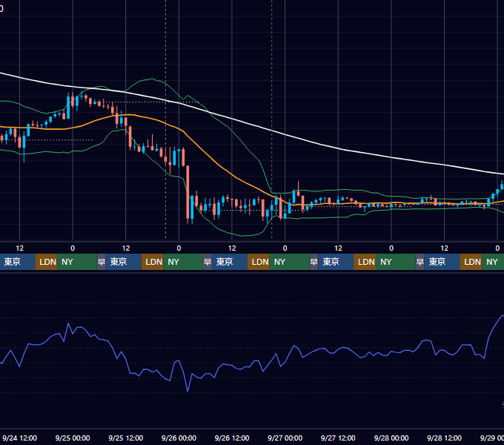The image size is (504, 445).
Task: Click the 東京 session block on 9/28
Action: tap(442, 262)
